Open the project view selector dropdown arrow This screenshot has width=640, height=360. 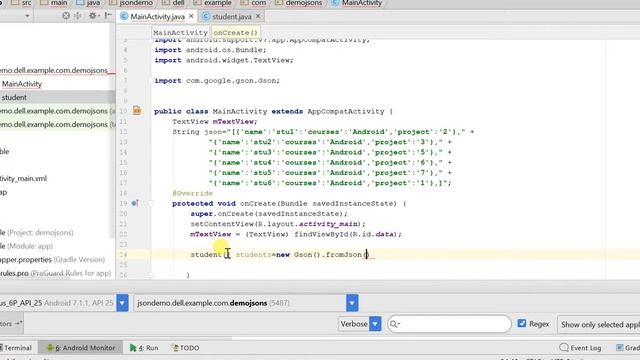tap(27, 16)
